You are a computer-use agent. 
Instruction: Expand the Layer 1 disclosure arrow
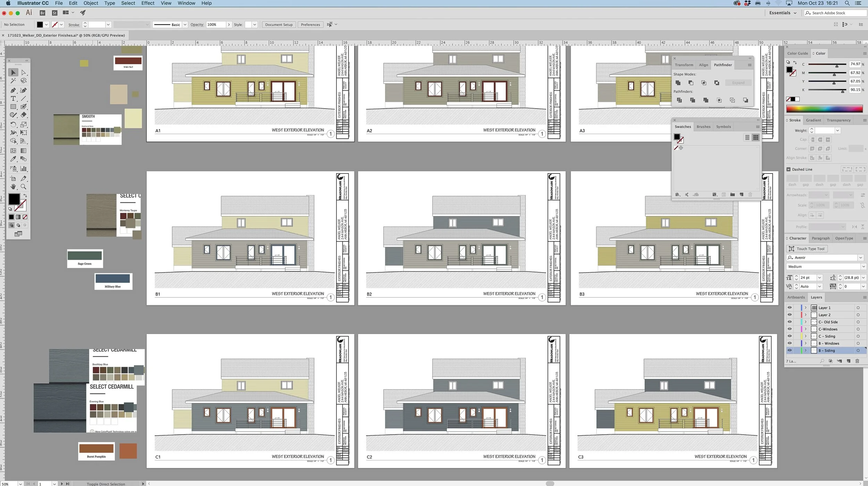(806, 308)
